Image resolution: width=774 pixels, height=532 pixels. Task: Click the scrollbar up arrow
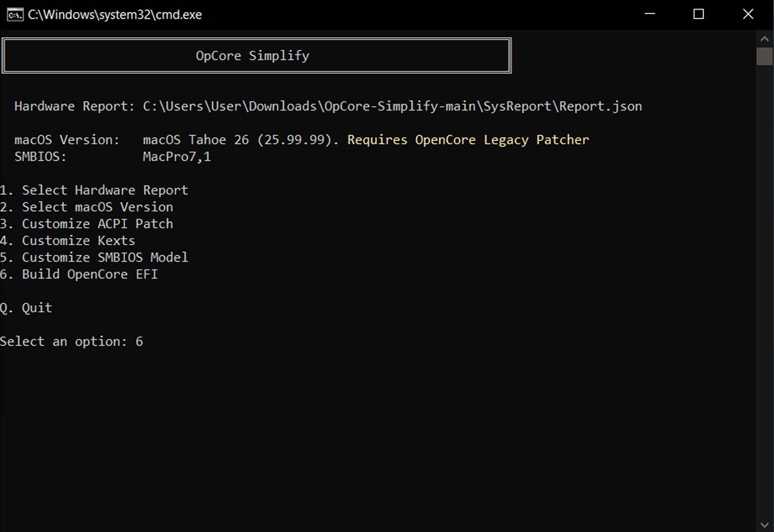(x=764, y=39)
